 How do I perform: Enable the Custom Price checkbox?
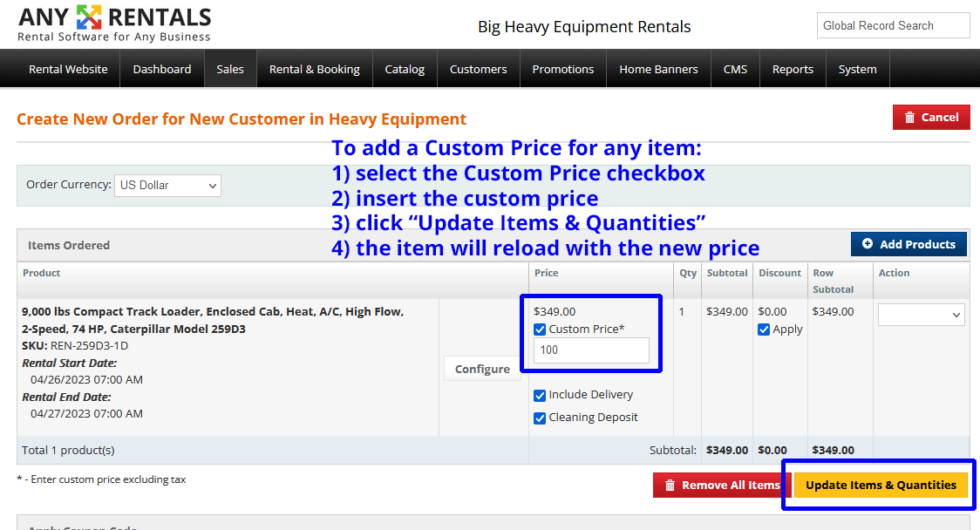[540, 330]
